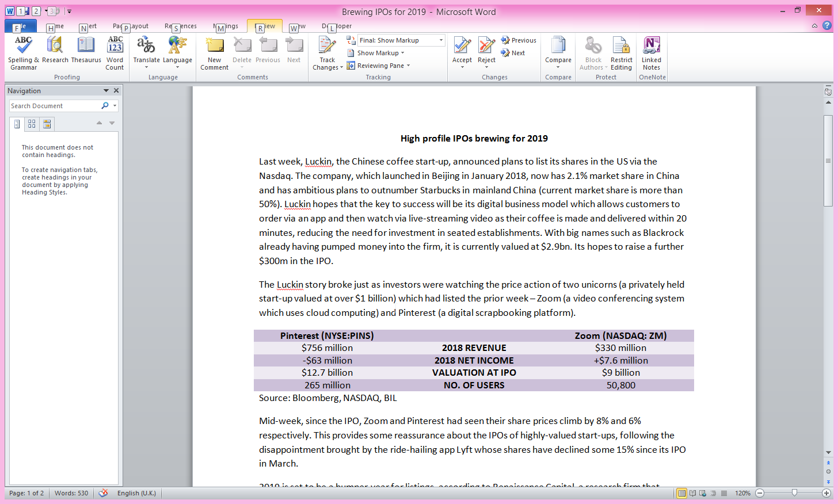This screenshot has width=838, height=504.
Task: Open the Navigation pane options arrow
Action: 106,90
